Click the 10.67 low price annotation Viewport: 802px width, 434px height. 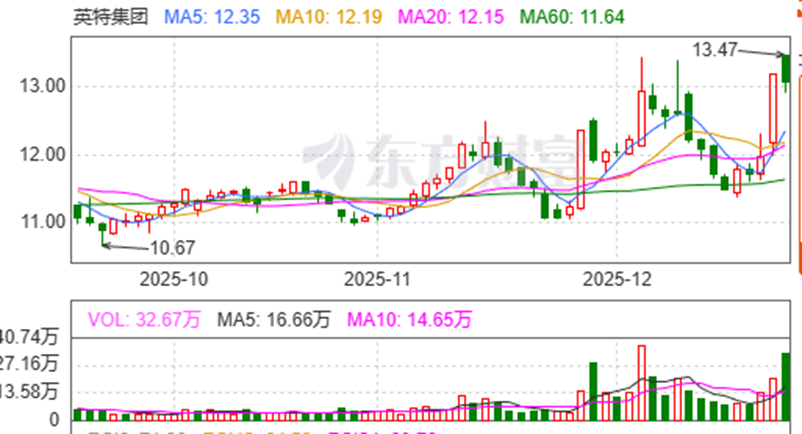(x=172, y=248)
